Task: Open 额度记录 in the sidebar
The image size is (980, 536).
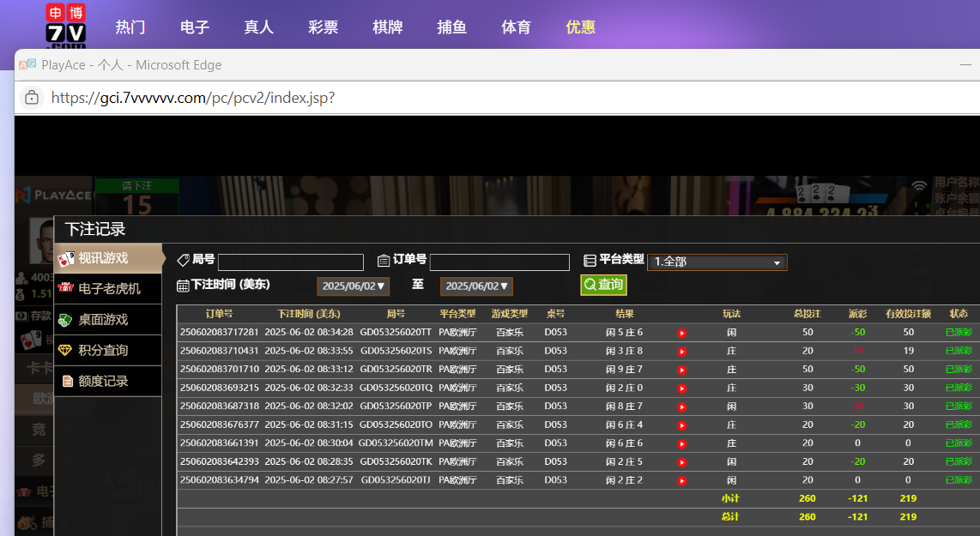Action: click(x=108, y=382)
